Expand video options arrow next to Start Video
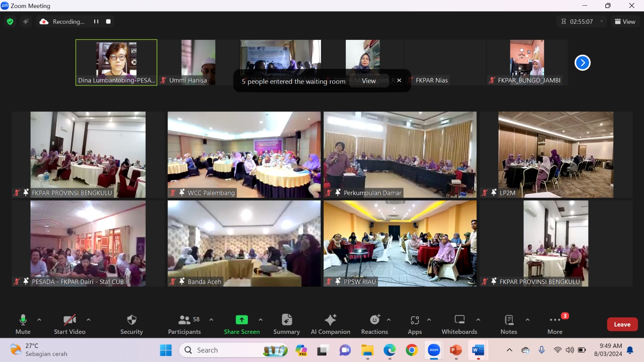Viewport: 644px width, 362px height. coord(89,320)
